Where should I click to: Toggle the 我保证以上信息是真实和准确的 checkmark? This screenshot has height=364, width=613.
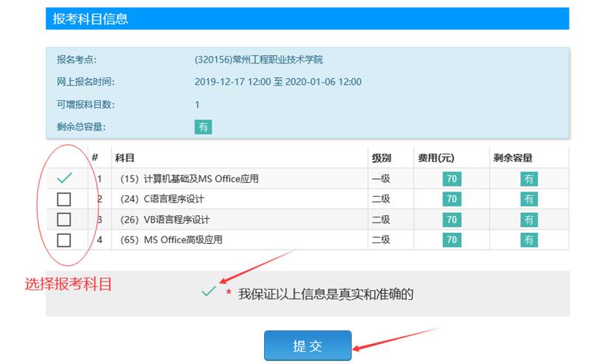208,291
